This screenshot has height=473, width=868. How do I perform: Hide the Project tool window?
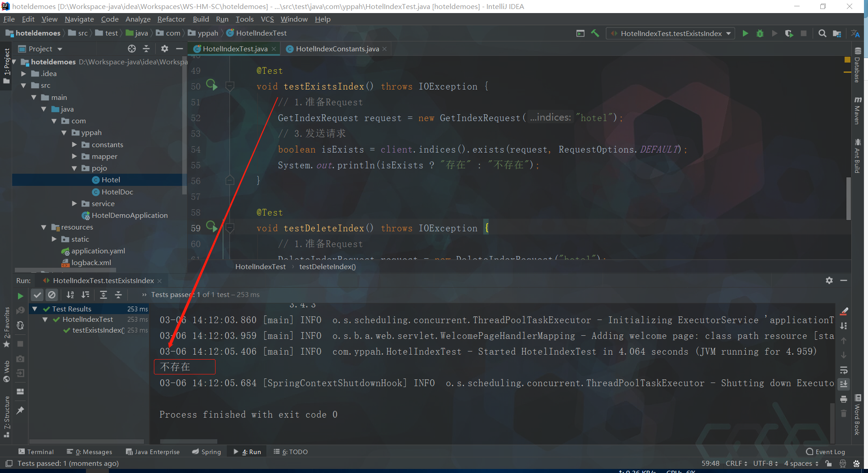[180, 49]
